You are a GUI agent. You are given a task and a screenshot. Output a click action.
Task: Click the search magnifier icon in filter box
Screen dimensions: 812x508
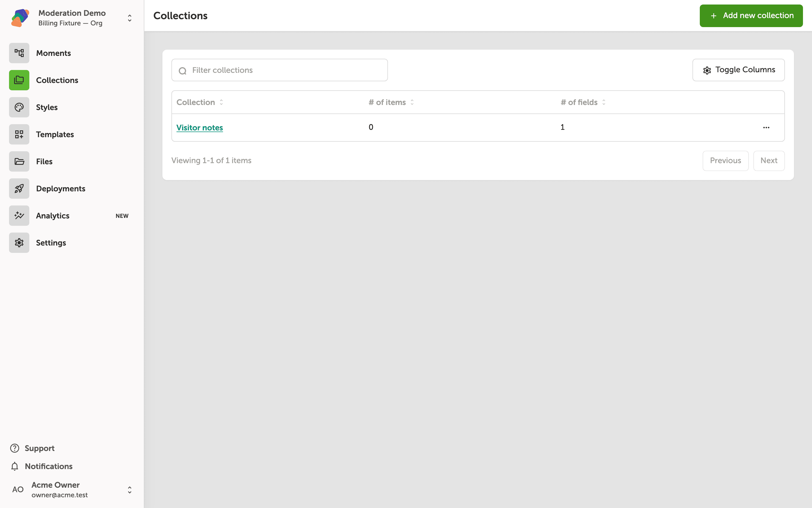coord(182,71)
